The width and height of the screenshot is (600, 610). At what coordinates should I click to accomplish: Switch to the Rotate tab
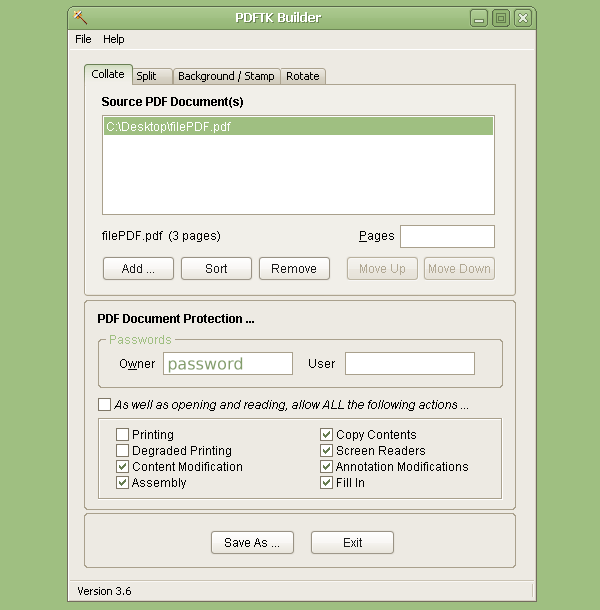303,76
